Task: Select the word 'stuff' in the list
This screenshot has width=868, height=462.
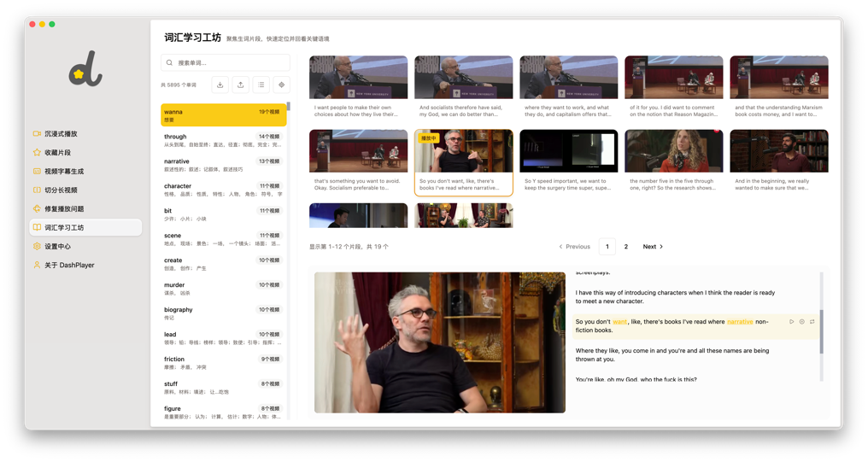Action: point(224,388)
